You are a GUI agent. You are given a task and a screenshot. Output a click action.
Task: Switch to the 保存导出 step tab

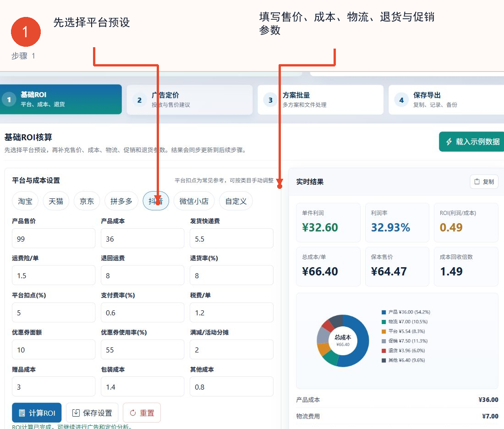(446, 100)
